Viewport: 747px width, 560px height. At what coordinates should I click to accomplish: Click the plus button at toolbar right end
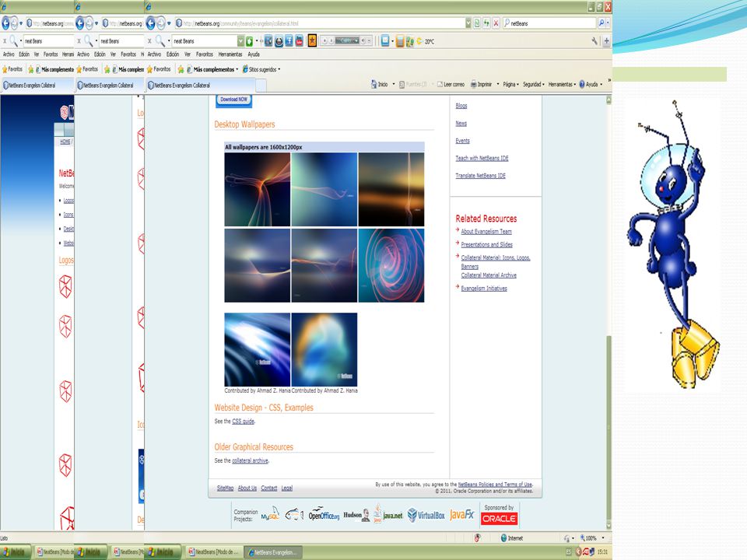pyautogui.click(x=606, y=41)
